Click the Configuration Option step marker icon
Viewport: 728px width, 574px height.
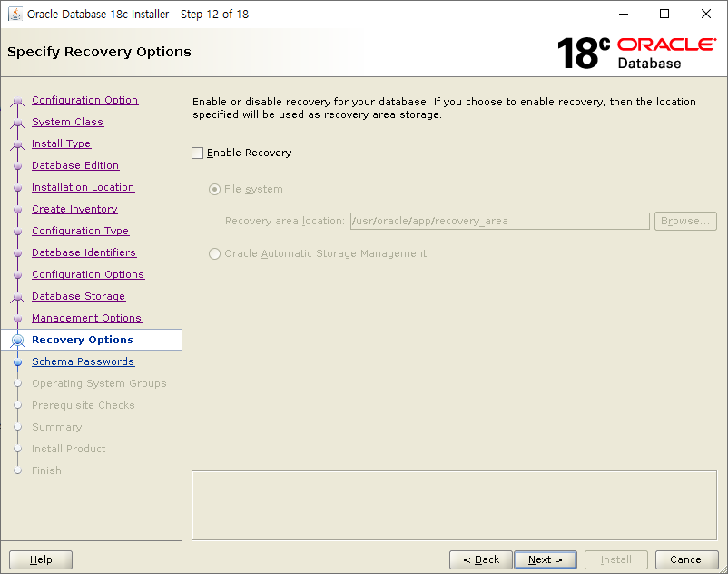[x=17, y=101]
